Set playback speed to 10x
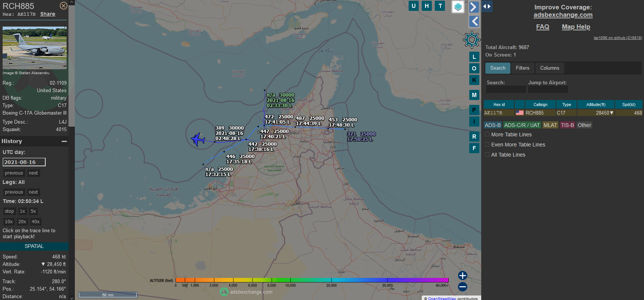Screen dimensions: 644x300 point(9,221)
